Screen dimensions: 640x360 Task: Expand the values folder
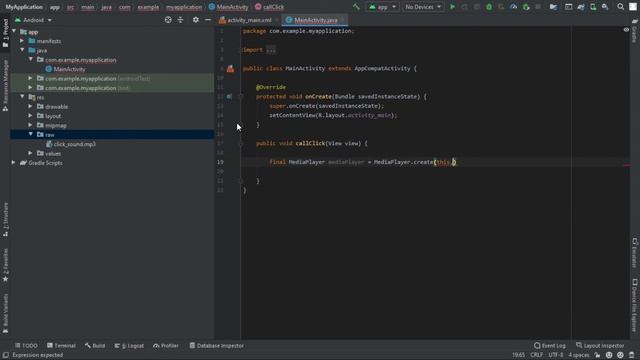[31, 153]
